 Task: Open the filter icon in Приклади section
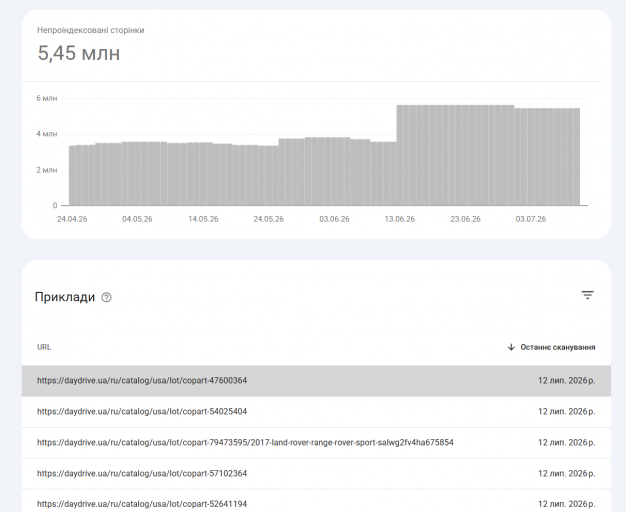point(587,295)
